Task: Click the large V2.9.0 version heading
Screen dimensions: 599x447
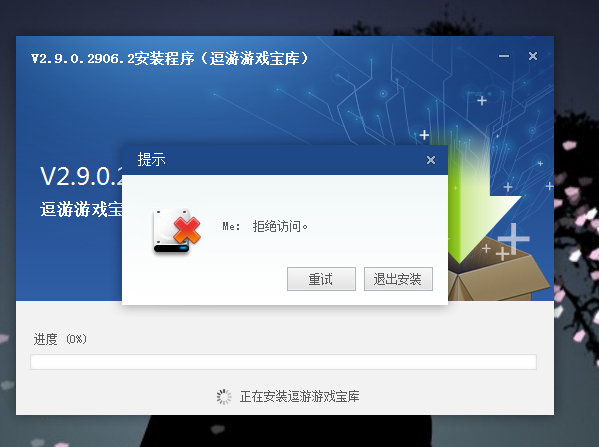Action: [x=81, y=176]
